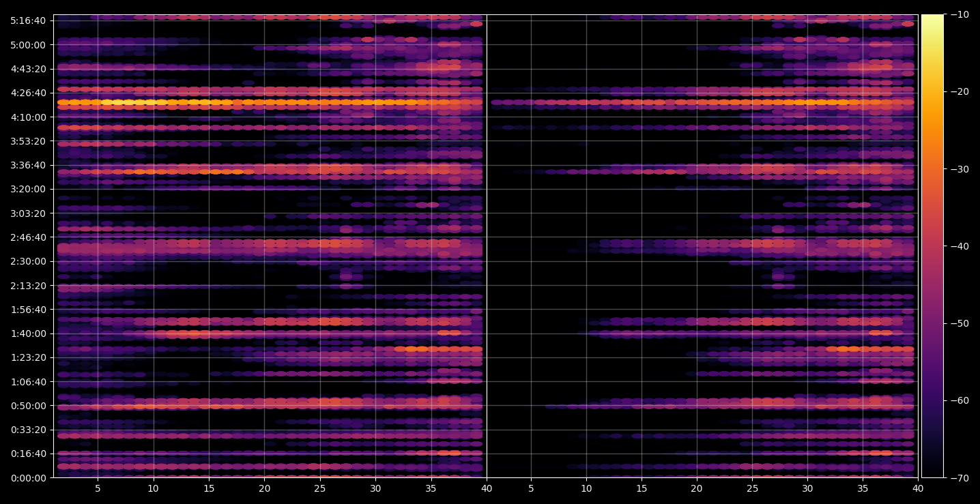Click the 3:36:40 time axis label
The width and height of the screenshot is (980, 504).
[28, 165]
